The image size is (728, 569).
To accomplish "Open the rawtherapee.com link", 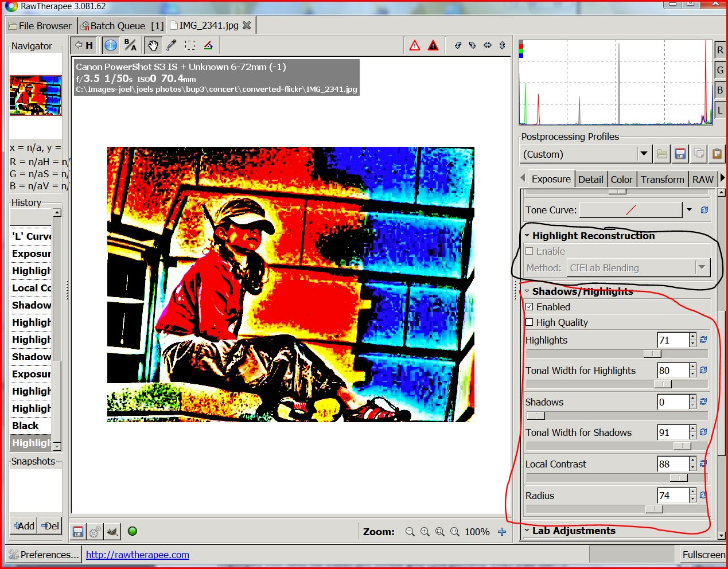I will (x=137, y=554).
